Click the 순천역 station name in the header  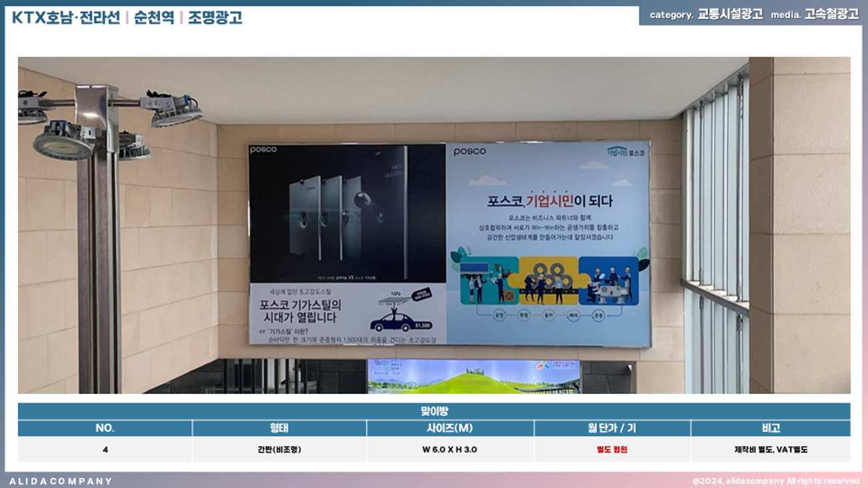(x=153, y=17)
